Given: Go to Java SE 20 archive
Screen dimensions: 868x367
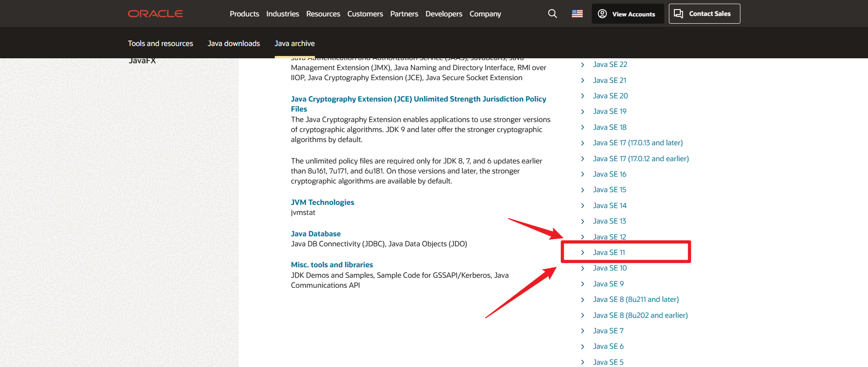Looking at the screenshot, I should (611, 96).
